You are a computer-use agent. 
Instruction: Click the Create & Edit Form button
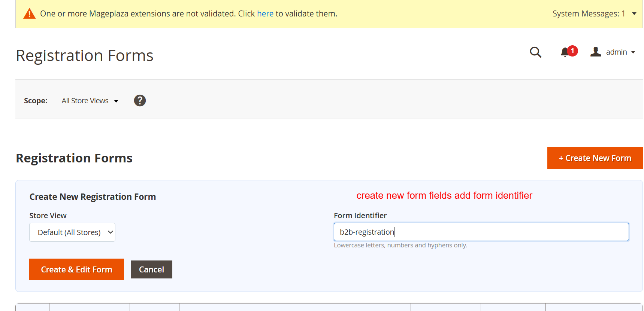(x=76, y=269)
